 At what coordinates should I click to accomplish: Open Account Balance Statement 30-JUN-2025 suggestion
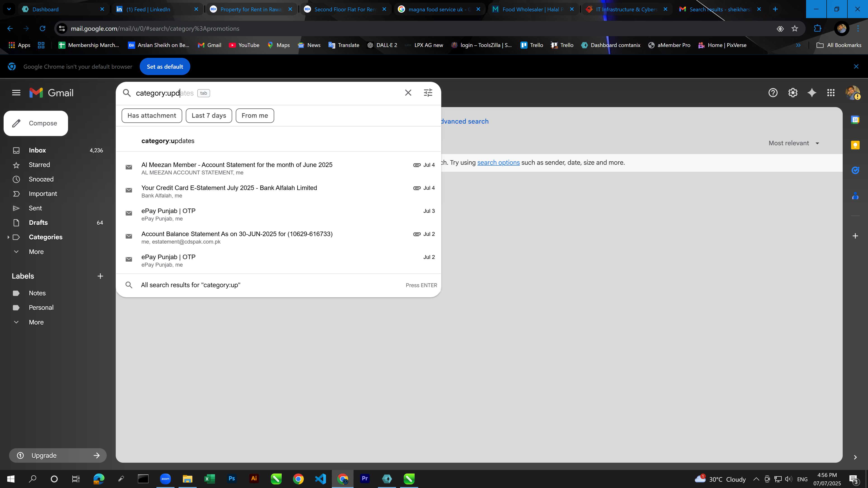[278, 237]
